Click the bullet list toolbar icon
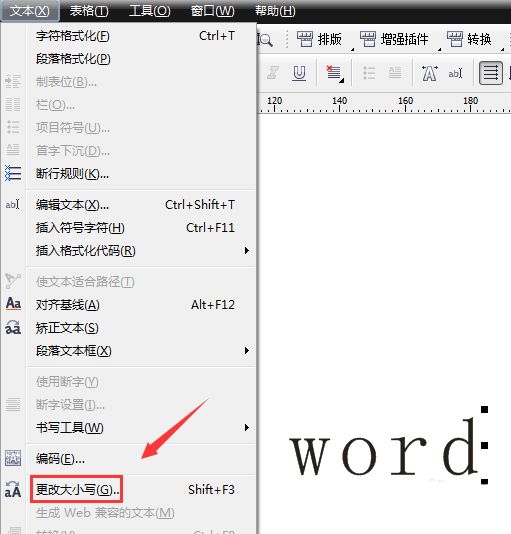The image size is (511, 534). click(x=369, y=73)
